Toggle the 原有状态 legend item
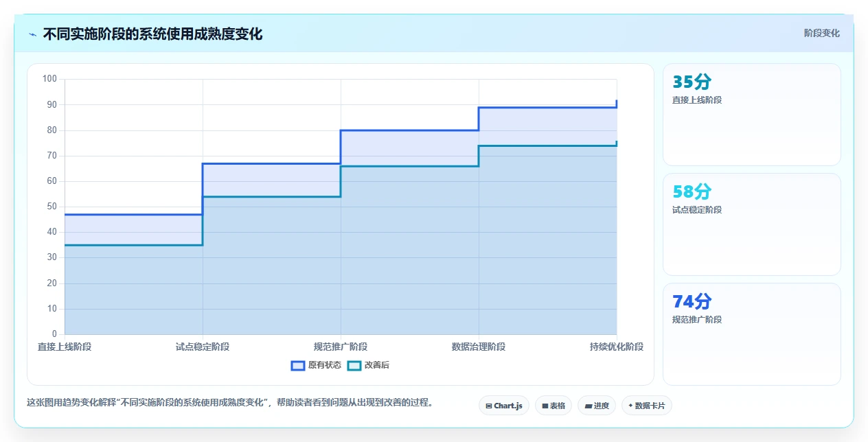The image size is (868, 442). [316, 365]
